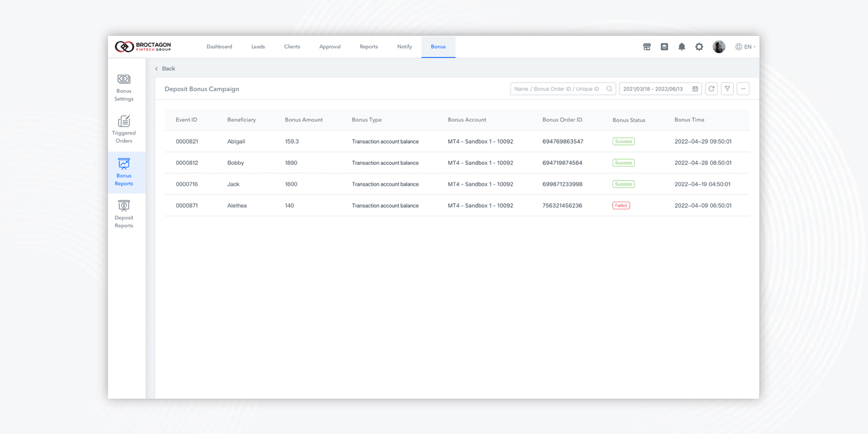Select event ID 0000812
The width and height of the screenshot is (868, 434).
pos(187,163)
